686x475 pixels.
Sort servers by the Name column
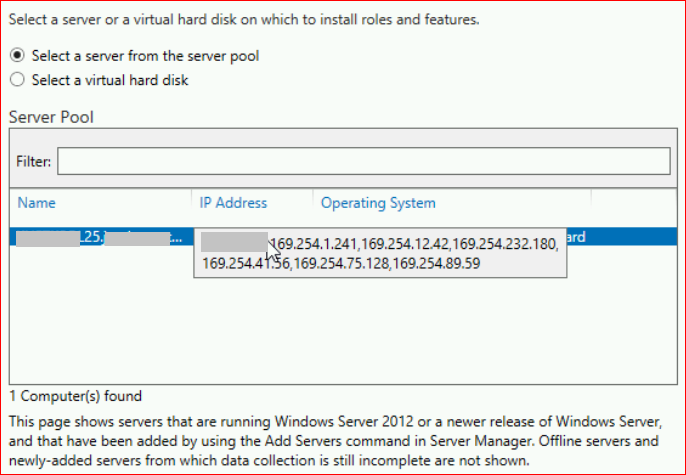click(x=37, y=203)
